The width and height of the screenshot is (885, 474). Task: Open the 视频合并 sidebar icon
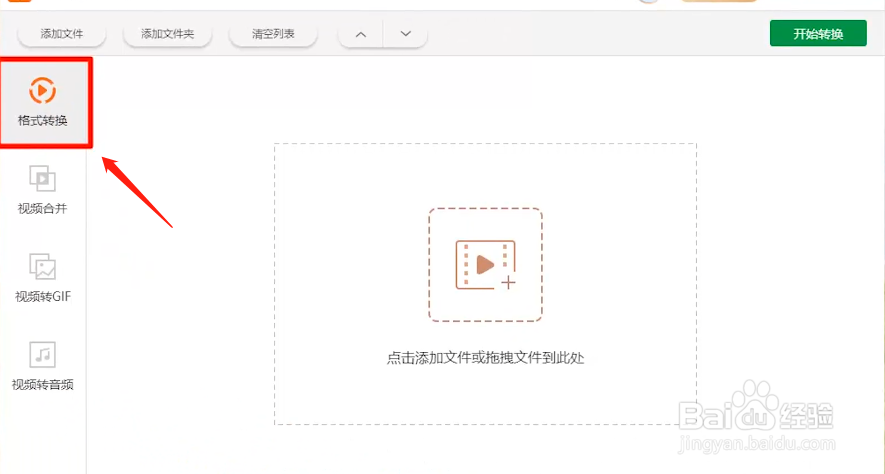[x=42, y=178]
